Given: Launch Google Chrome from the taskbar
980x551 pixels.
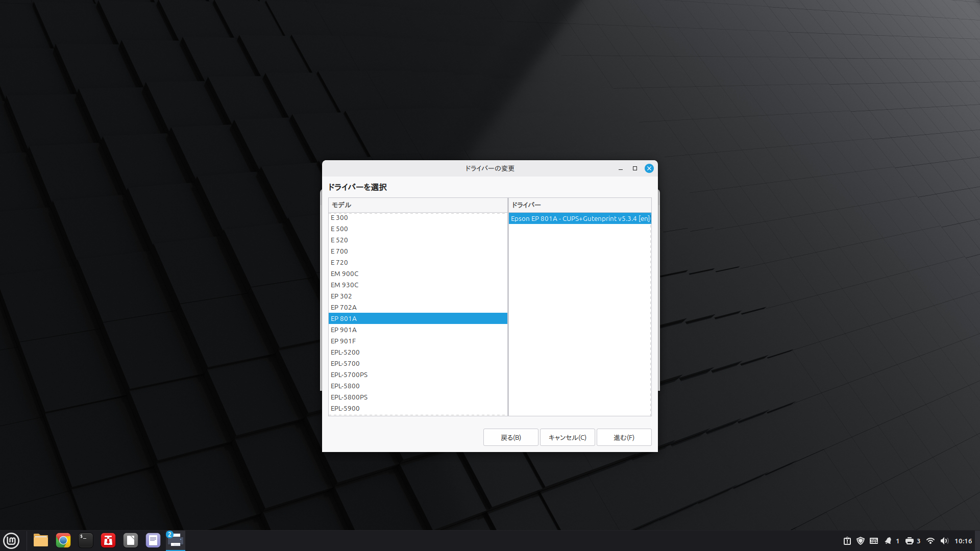Looking at the screenshot, I should point(63,540).
